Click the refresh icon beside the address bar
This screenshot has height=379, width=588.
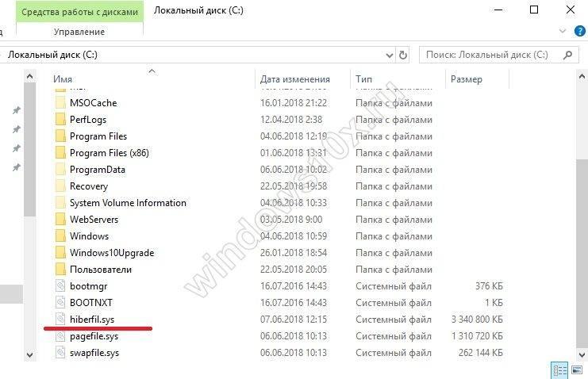tap(403, 56)
